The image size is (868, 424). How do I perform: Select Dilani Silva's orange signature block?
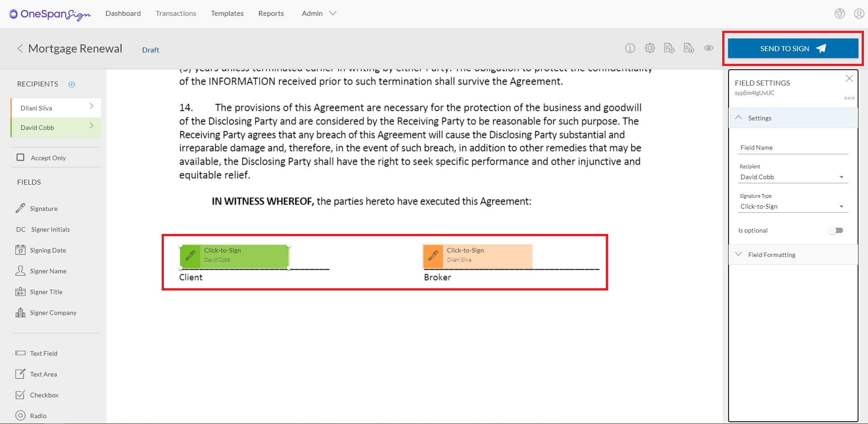tap(477, 256)
